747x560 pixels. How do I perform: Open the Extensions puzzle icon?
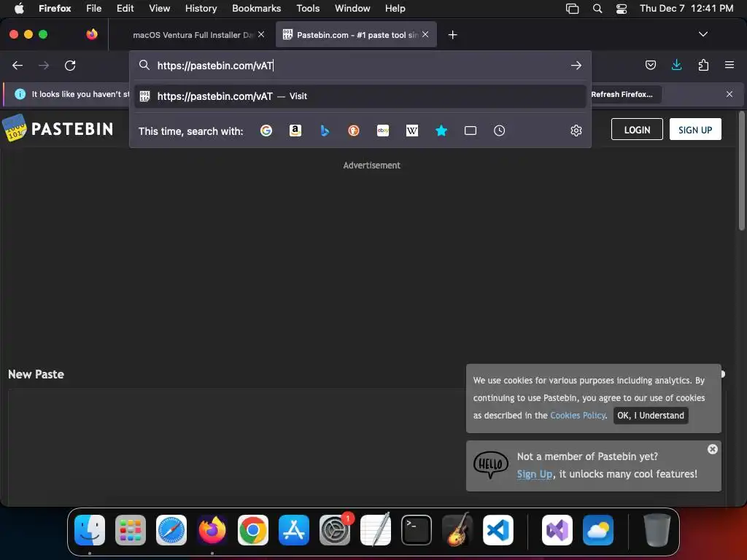click(x=703, y=65)
